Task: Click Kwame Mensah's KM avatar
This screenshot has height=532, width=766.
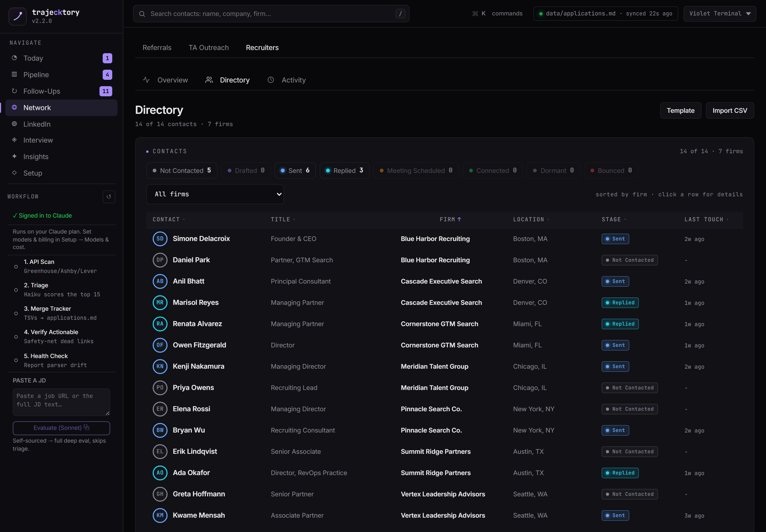Action: [x=160, y=515]
